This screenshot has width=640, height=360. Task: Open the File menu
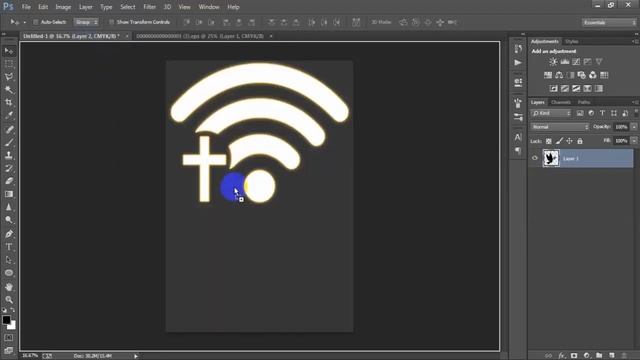[26, 7]
